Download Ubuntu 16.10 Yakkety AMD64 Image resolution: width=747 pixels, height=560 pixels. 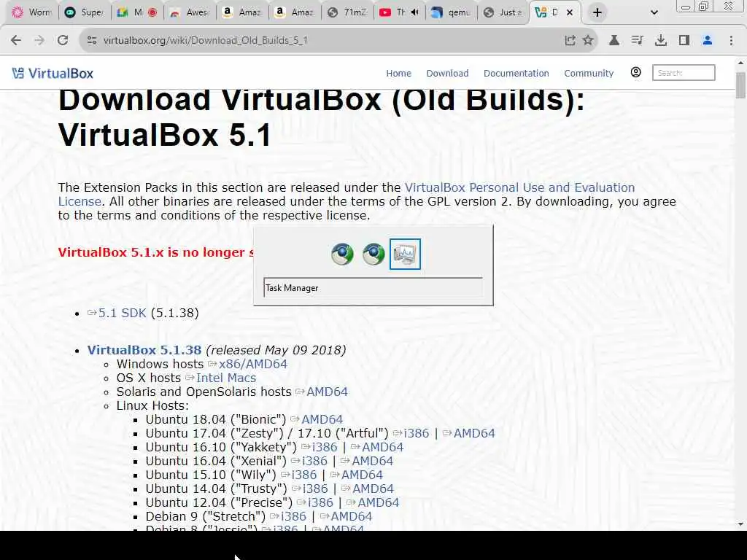(377, 447)
